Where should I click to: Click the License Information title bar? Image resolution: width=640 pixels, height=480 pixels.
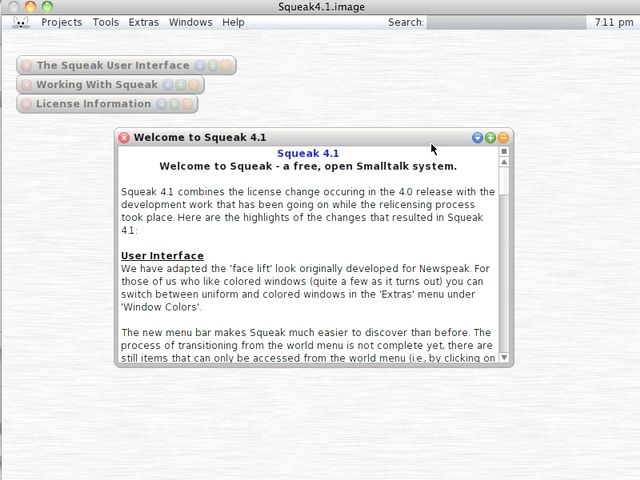click(107, 104)
